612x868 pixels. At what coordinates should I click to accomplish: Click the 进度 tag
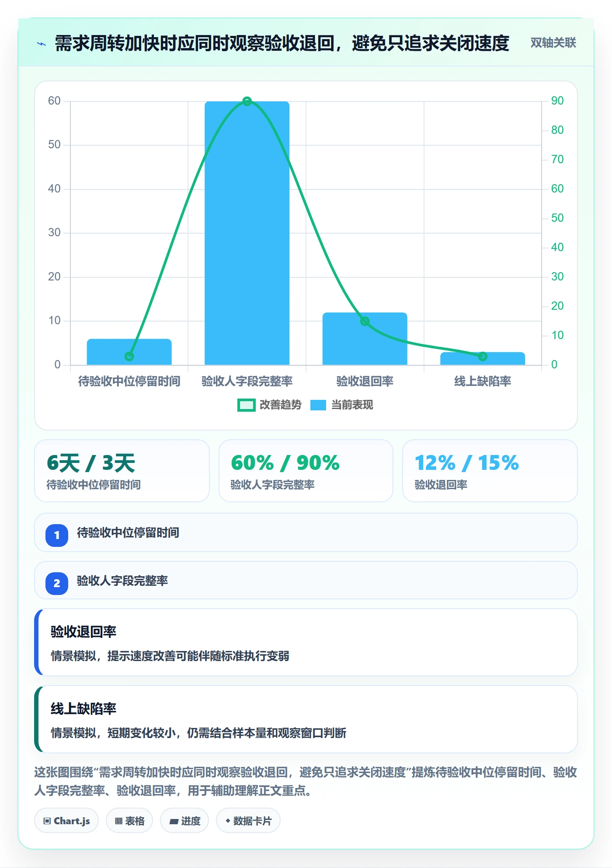[x=184, y=821]
